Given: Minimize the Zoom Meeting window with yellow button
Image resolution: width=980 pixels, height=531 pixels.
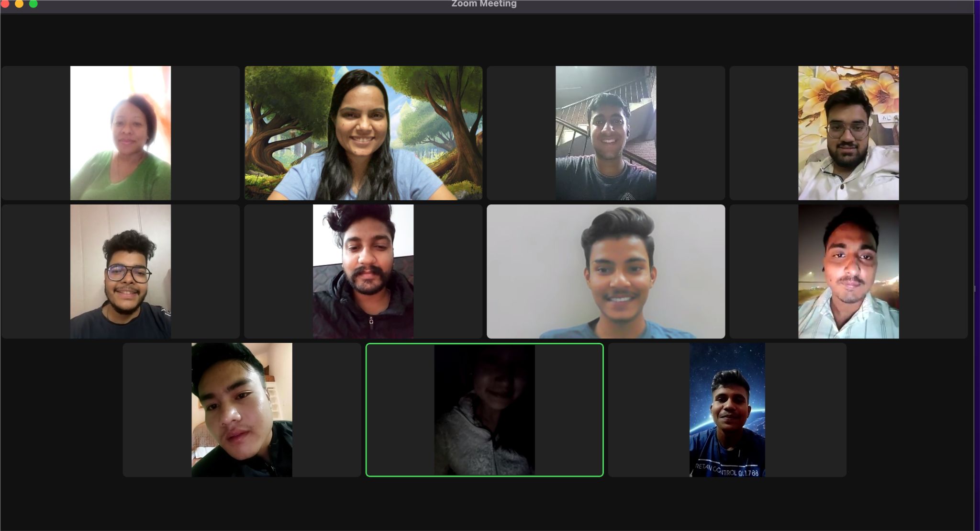Looking at the screenshot, I should click(x=19, y=3).
